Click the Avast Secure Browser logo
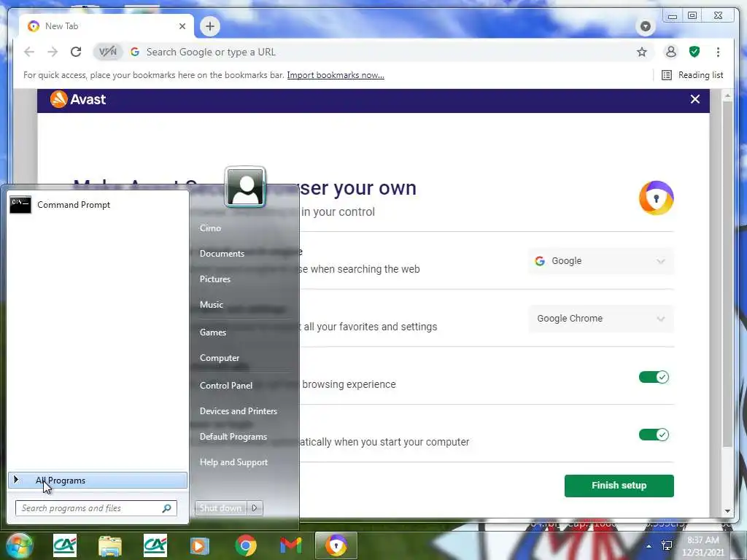The width and height of the screenshot is (747, 560). (656, 198)
